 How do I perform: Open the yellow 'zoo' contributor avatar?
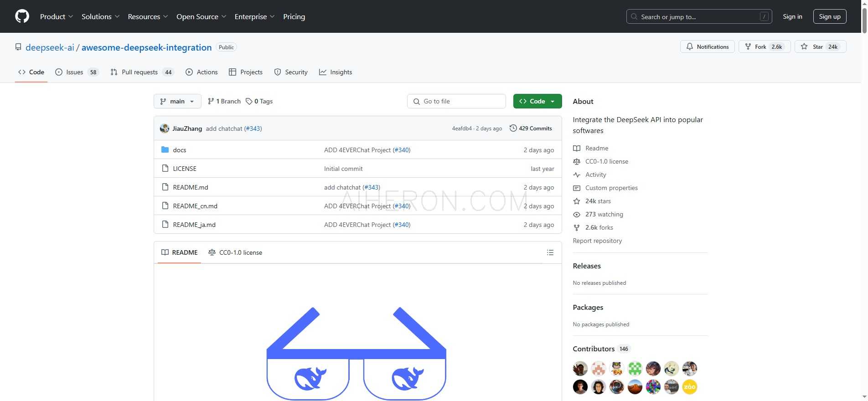click(x=690, y=387)
